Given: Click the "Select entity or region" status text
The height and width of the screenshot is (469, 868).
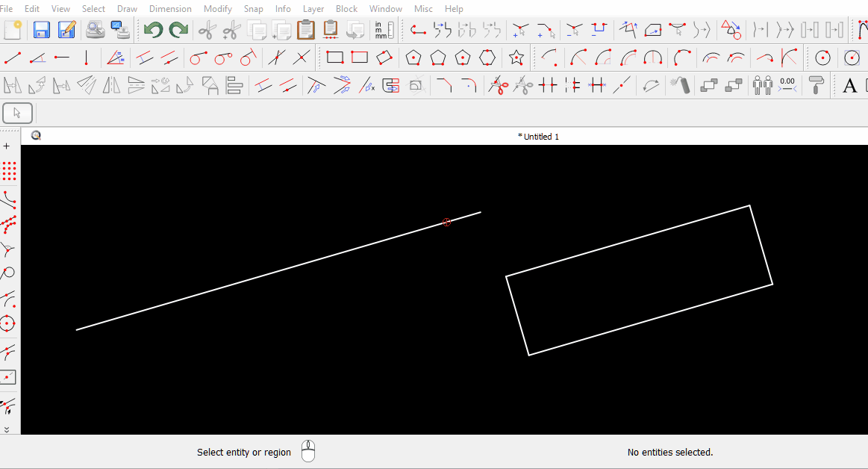Looking at the screenshot, I should (244, 453).
